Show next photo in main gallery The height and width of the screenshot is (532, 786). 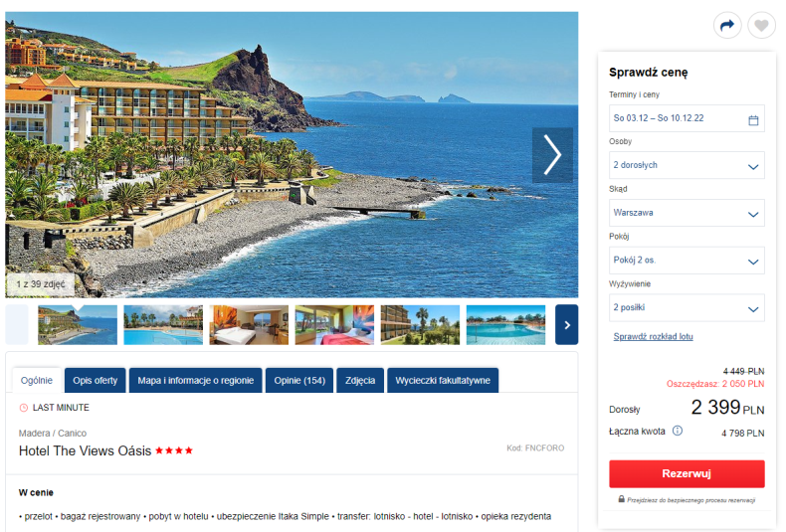click(552, 155)
